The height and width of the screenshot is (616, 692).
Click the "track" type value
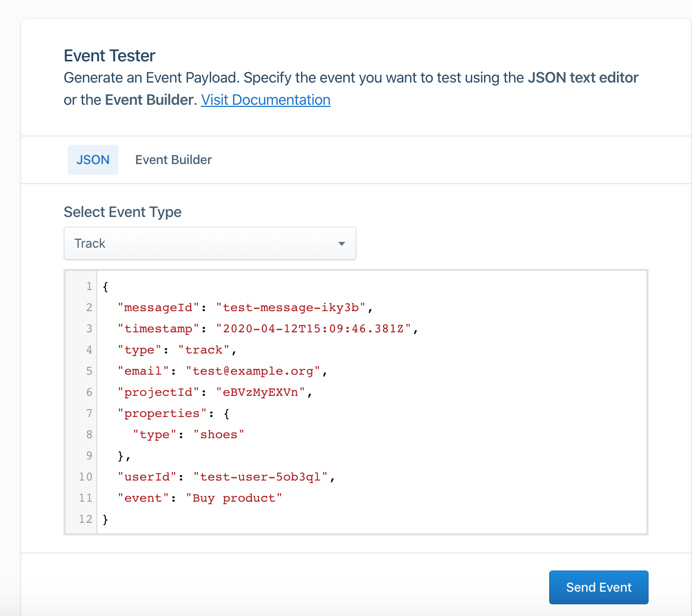[204, 350]
